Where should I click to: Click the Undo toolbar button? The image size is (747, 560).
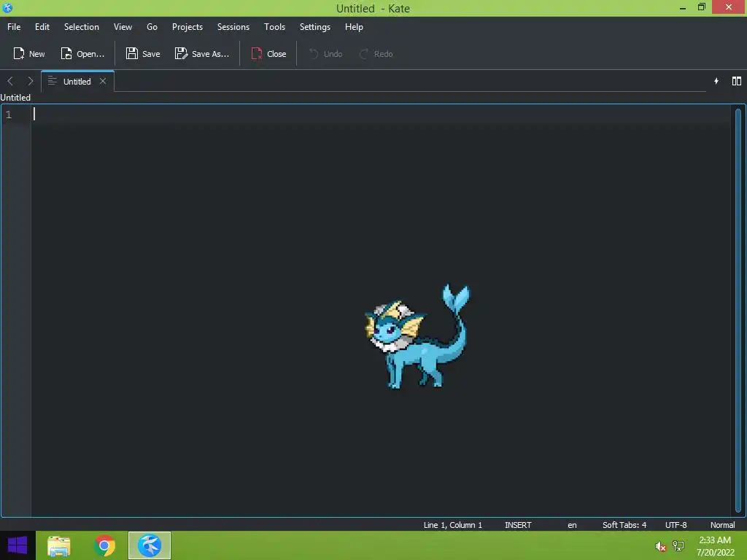pos(326,54)
